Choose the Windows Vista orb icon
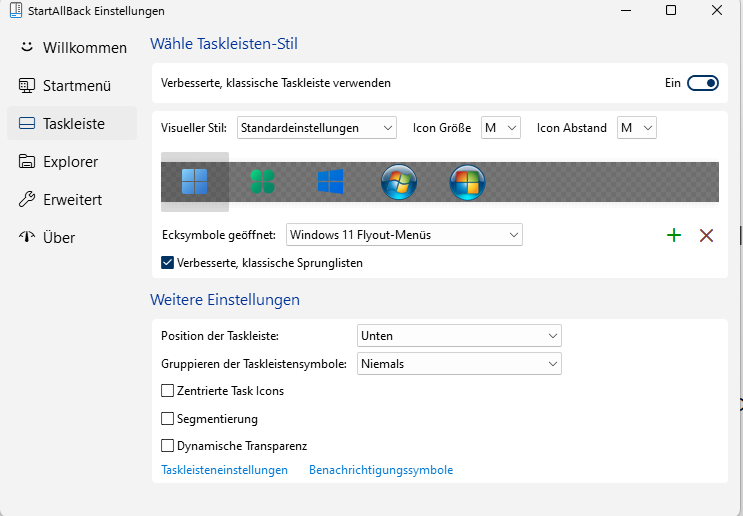The width and height of the screenshot is (743, 516). coord(467,182)
